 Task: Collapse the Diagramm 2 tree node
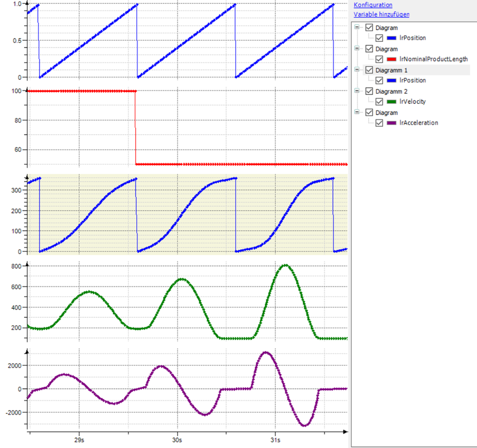(357, 90)
